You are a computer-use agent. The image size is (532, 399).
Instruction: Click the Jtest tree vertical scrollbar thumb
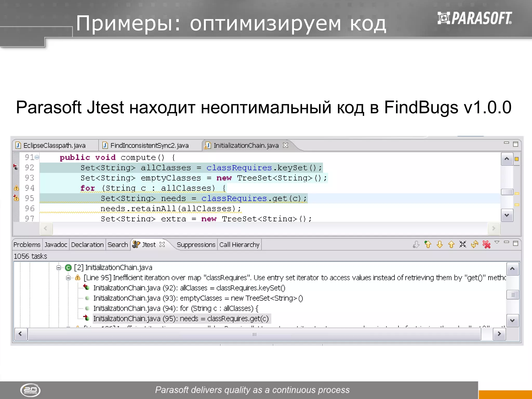click(x=513, y=295)
